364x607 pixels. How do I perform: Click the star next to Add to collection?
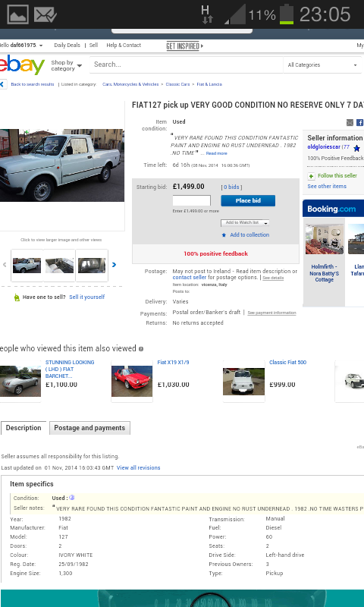coord(224,235)
